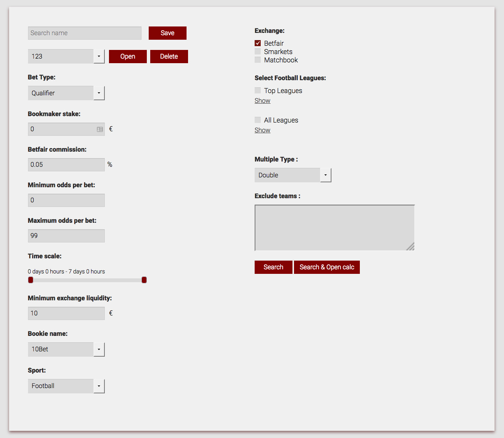Screen dimensions: 504x438
Task: Click the Time scale slider track
Action: click(87, 280)
